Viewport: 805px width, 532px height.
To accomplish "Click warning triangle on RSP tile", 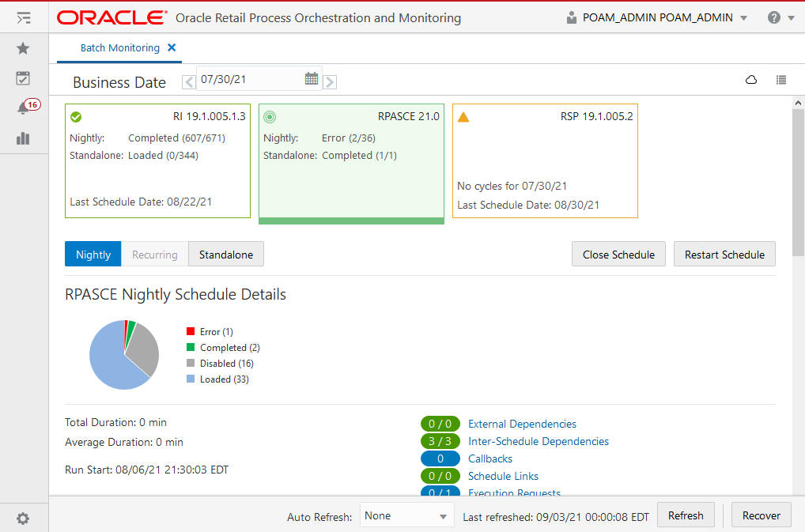I will point(463,117).
